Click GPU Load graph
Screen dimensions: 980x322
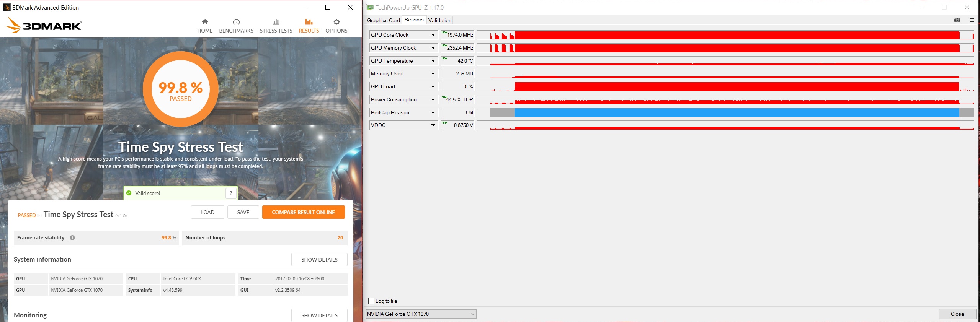point(725,86)
